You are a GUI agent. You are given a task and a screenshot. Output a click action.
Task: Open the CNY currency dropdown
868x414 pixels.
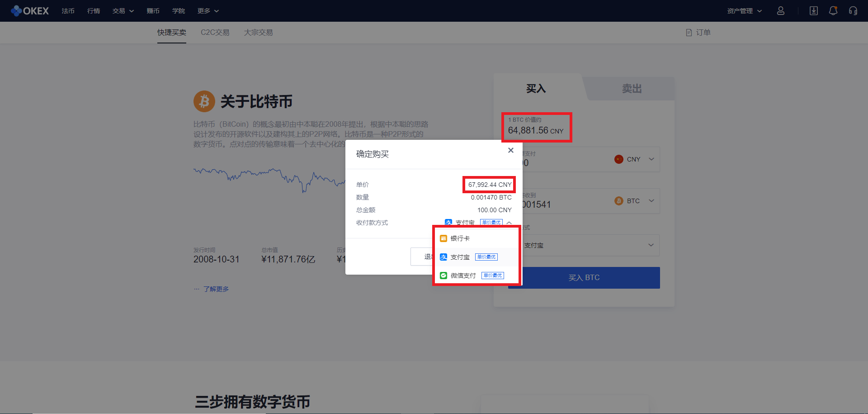[x=634, y=159]
